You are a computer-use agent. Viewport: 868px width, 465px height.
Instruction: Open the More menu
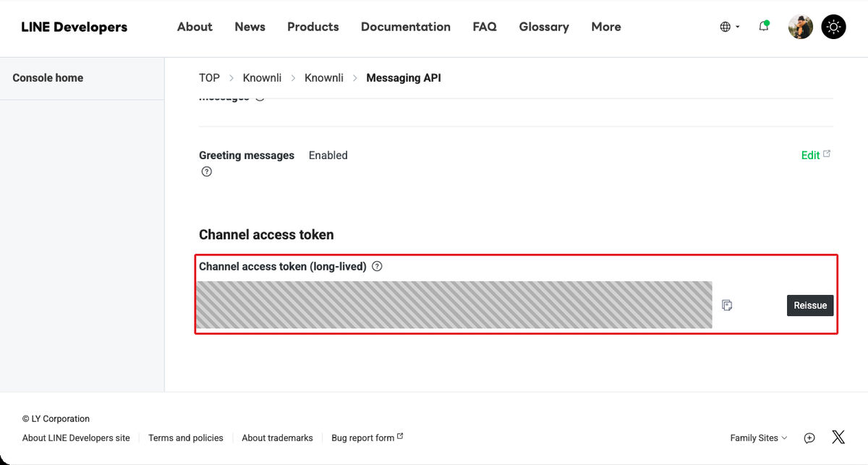click(606, 27)
